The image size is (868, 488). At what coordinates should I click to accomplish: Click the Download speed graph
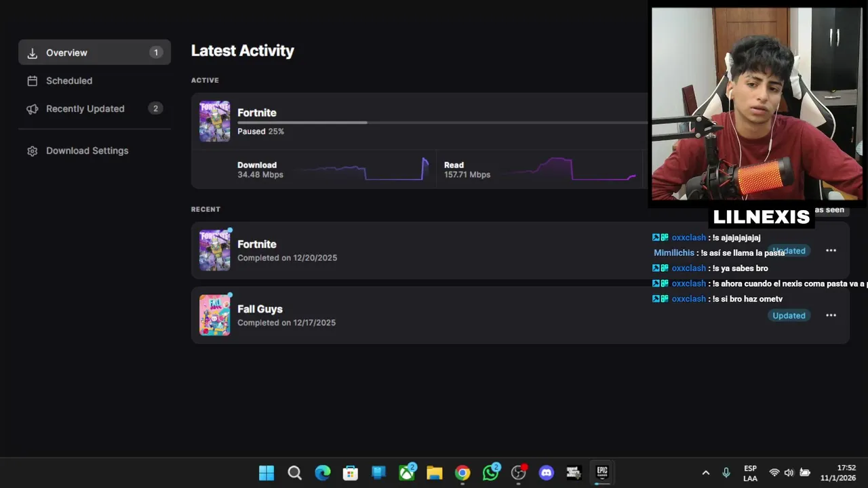click(363, 169)
